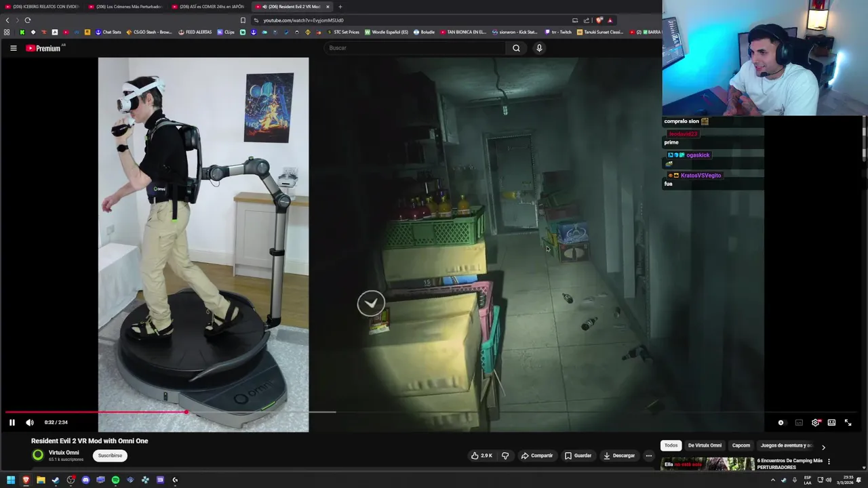Screen dimensions: 868x488
Task: Open Virtuix Omni channel avatar
Action: 38,455
